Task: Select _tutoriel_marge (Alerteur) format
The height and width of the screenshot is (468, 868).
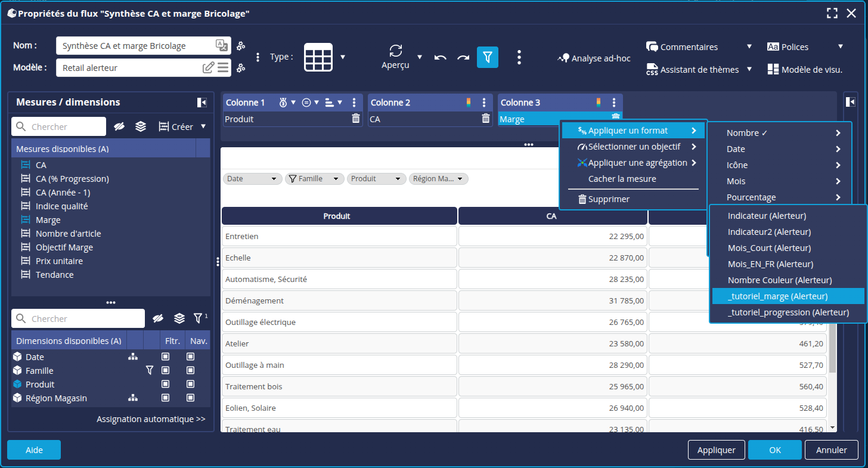Action: (777, 296)
